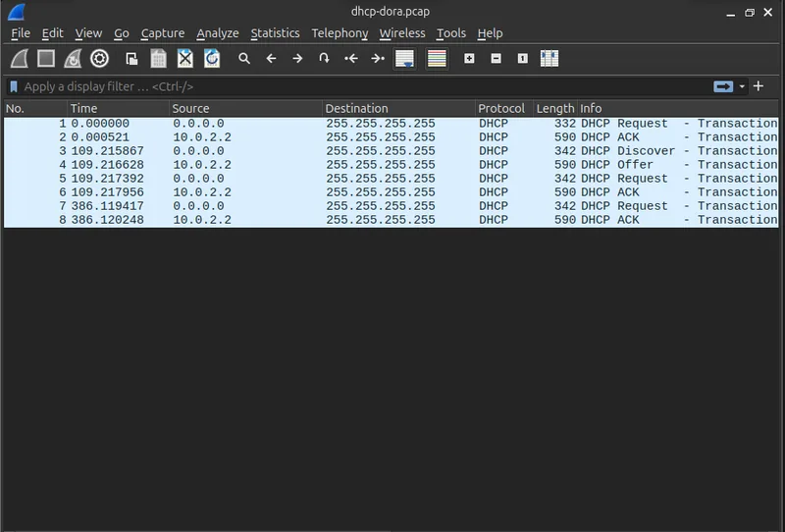Open the Analyze menu

tap(217, 33)
